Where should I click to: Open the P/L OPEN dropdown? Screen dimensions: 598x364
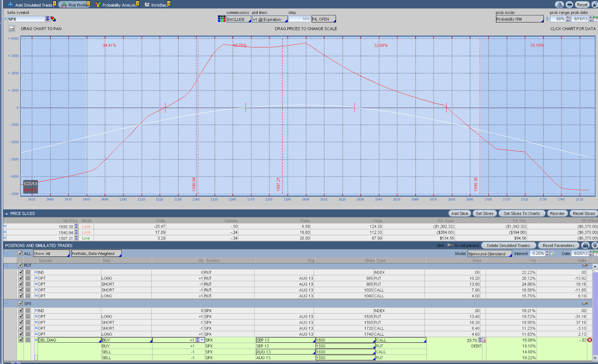coord(324,19)
